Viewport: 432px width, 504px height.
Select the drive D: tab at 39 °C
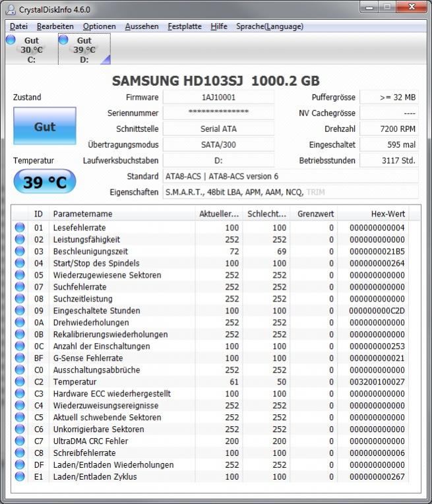(84, 49)
